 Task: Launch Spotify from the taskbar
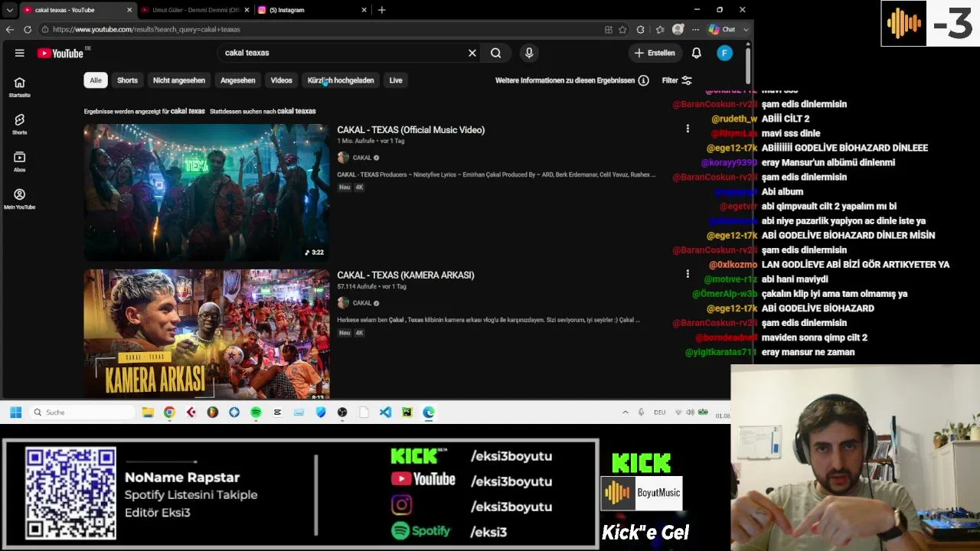tap(256, 412)
